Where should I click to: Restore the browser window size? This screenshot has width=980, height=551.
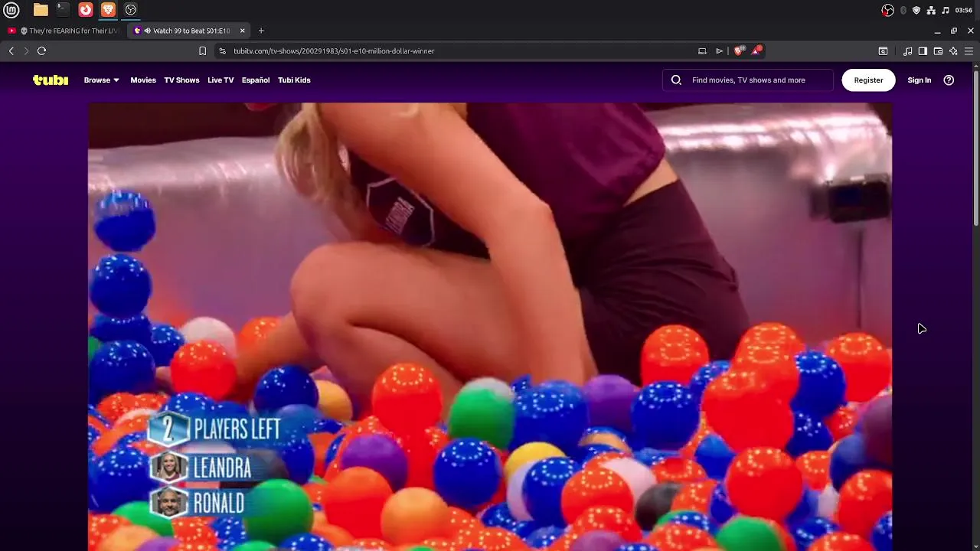coord(954,31)
